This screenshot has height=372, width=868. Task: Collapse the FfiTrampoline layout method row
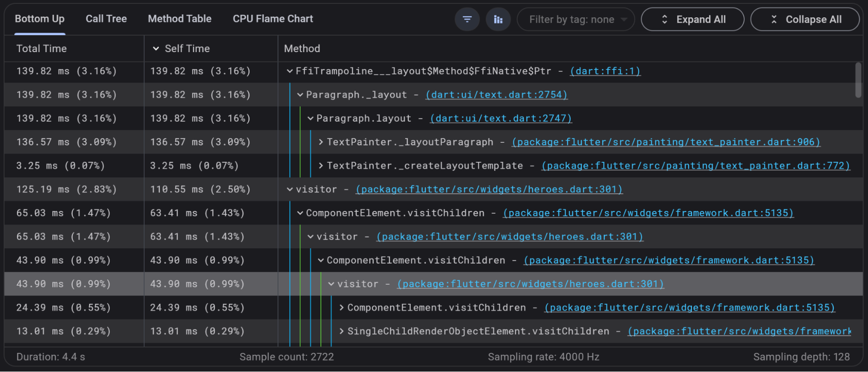(x=290, y=71)
